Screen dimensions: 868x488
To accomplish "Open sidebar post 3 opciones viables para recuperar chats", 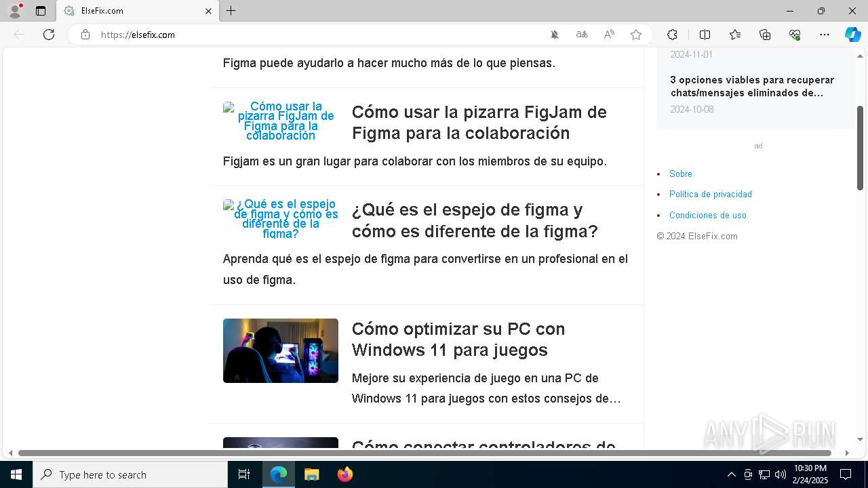I will (752, 86).
